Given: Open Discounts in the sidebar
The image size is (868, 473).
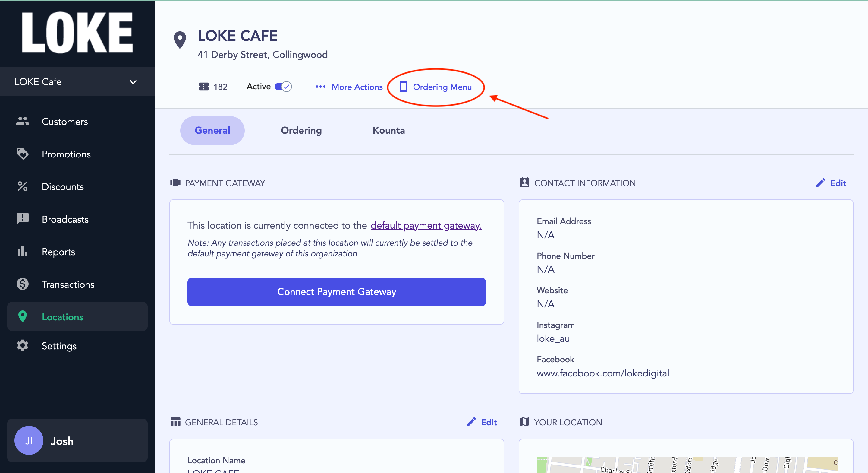Looking at the screenshot, I should [x=77, y=186].
